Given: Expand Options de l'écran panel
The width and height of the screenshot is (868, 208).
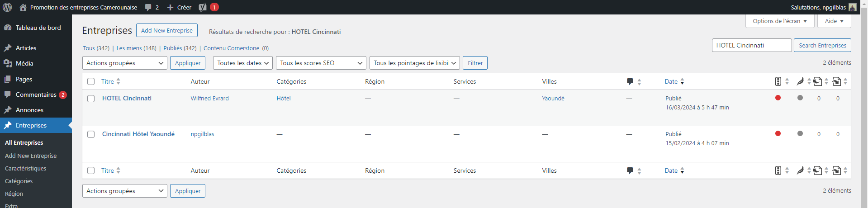Looking at the screenshot, I should tap(780, 21).
